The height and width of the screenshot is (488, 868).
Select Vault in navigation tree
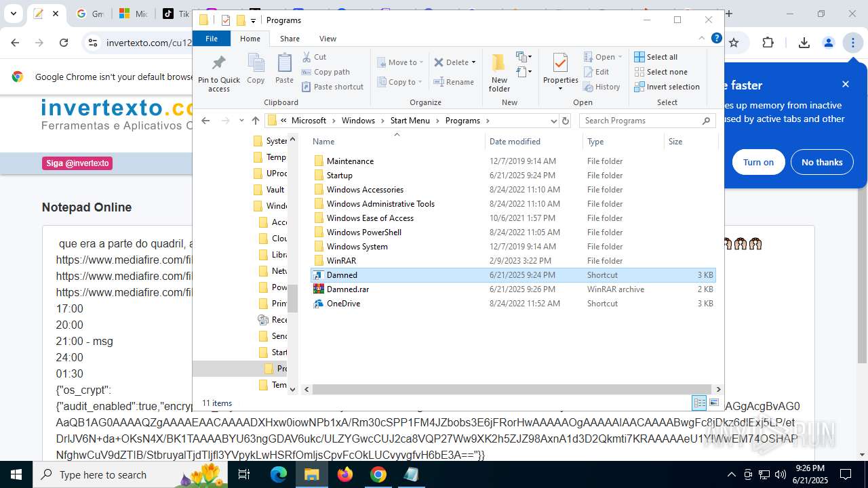(x=269, y=190)
